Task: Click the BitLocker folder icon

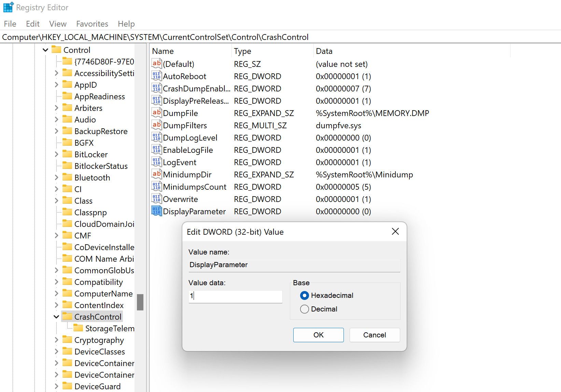Action: [x=68, y=154]
